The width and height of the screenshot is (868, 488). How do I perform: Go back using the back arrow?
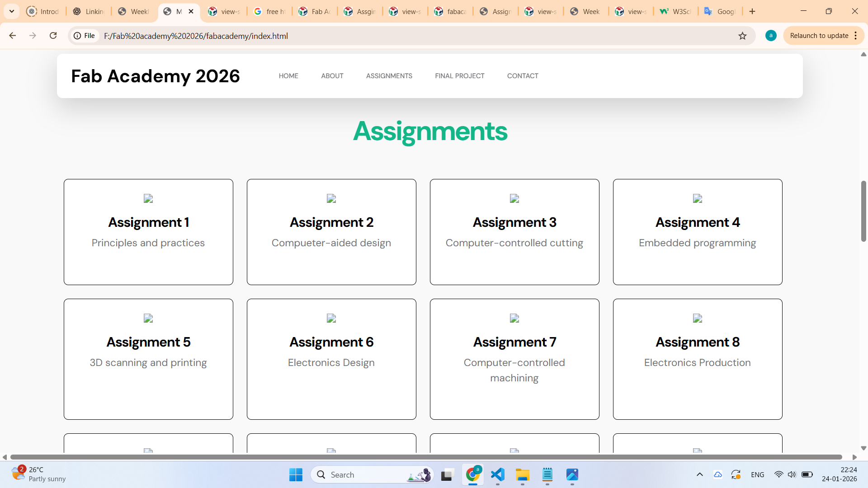12,36
